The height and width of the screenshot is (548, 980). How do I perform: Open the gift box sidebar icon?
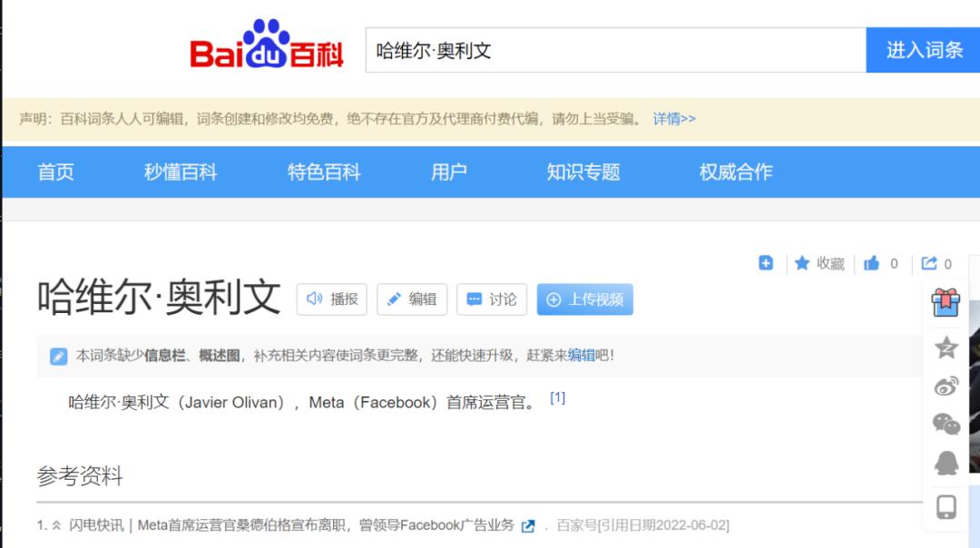[946, 303]
